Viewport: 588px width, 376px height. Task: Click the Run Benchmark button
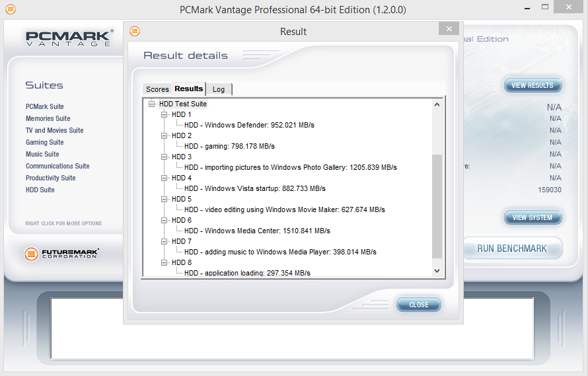tap(512, 248)
